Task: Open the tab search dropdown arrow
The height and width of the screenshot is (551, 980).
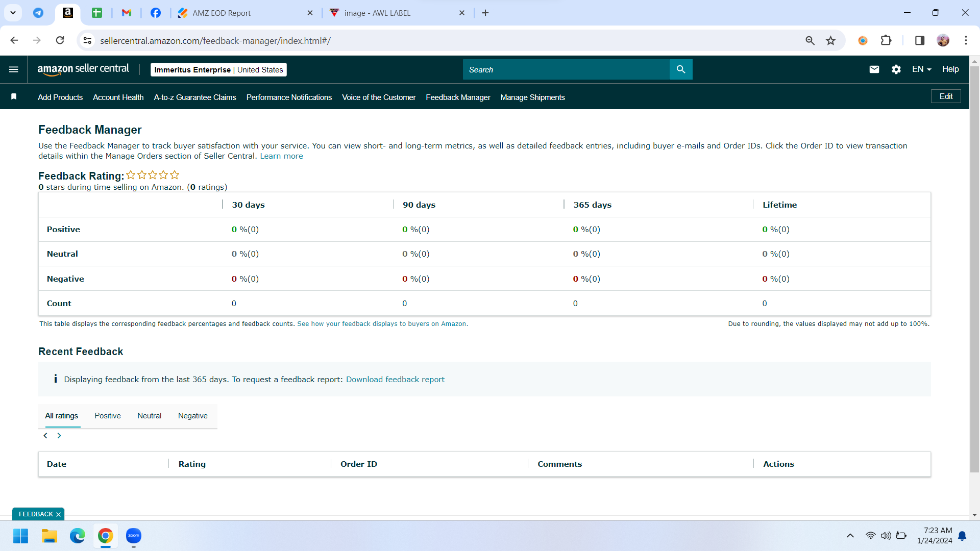Action: pos(13,13)
